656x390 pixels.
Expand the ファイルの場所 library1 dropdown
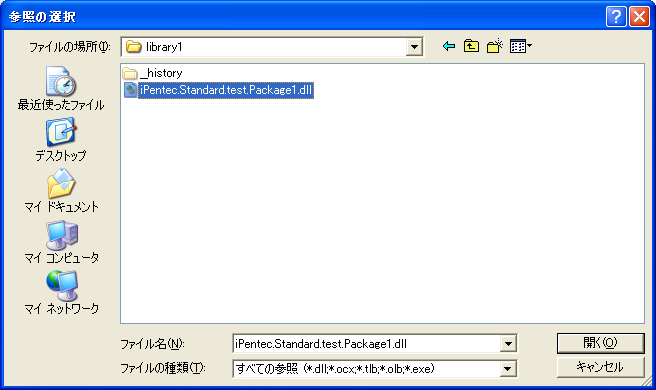click(x=414, y=46)
